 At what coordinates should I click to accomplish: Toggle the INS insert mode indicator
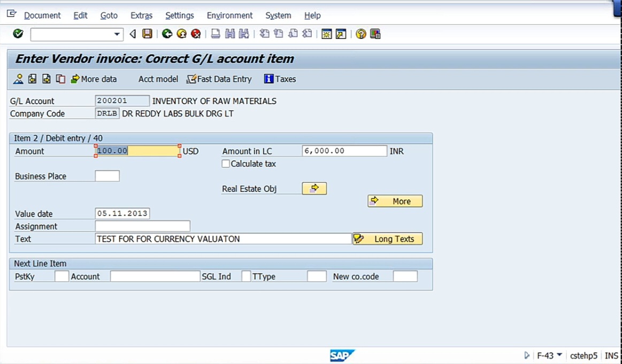[611, 355]
